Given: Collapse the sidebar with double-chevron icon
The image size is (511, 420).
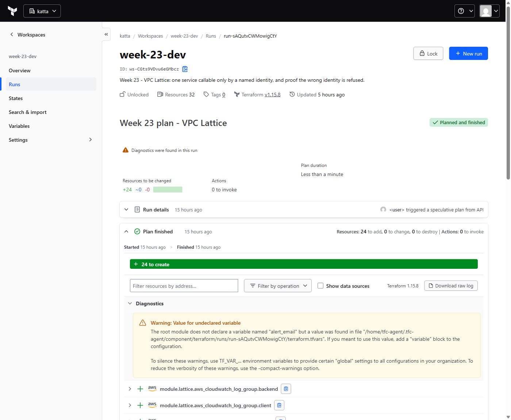Looking at the screenshot, I should tap(106, 34).
